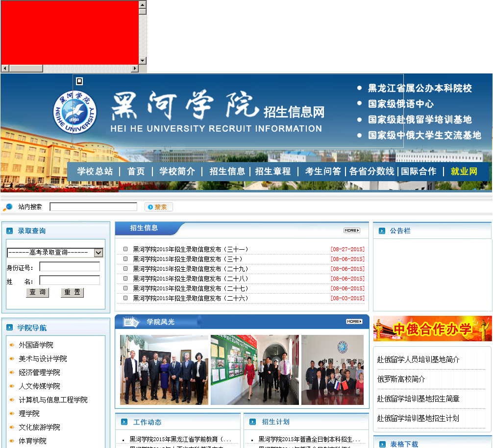Focus the 站内搜索 text field
493x448 pixels.
point(94,207)
